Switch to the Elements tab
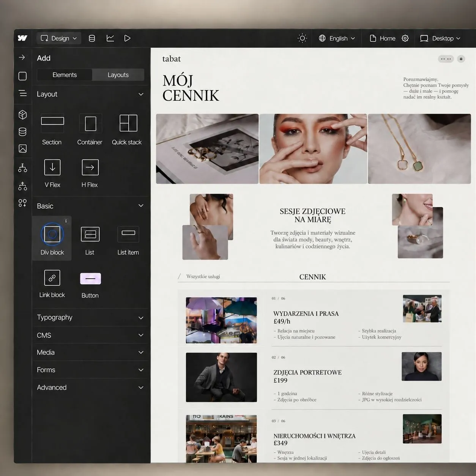 pos(65,75)
